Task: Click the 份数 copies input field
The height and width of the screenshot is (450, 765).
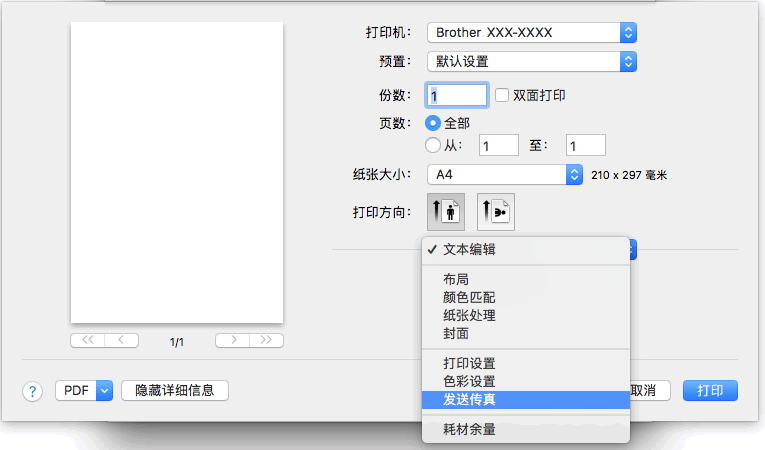Action: [x=457, y=95]
